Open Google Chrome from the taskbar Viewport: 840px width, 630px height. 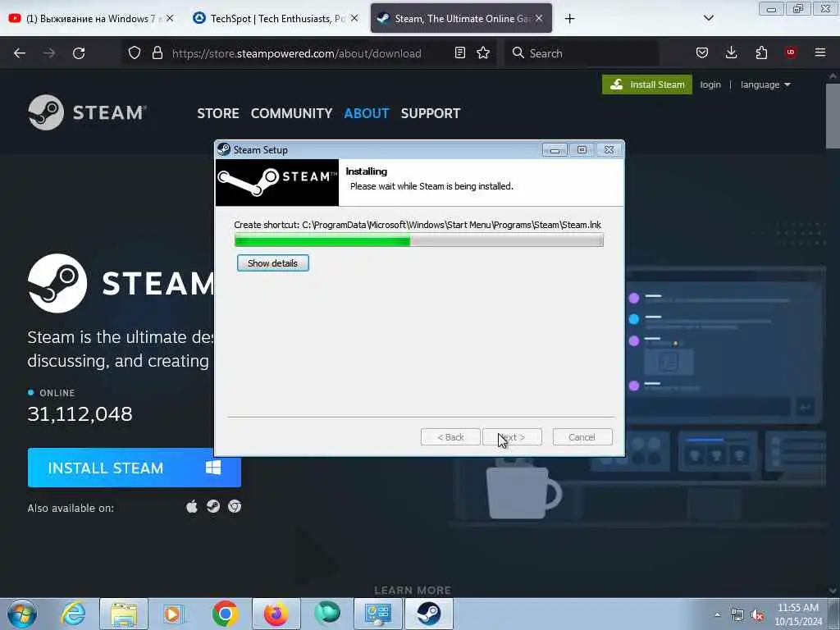point(225,614)
